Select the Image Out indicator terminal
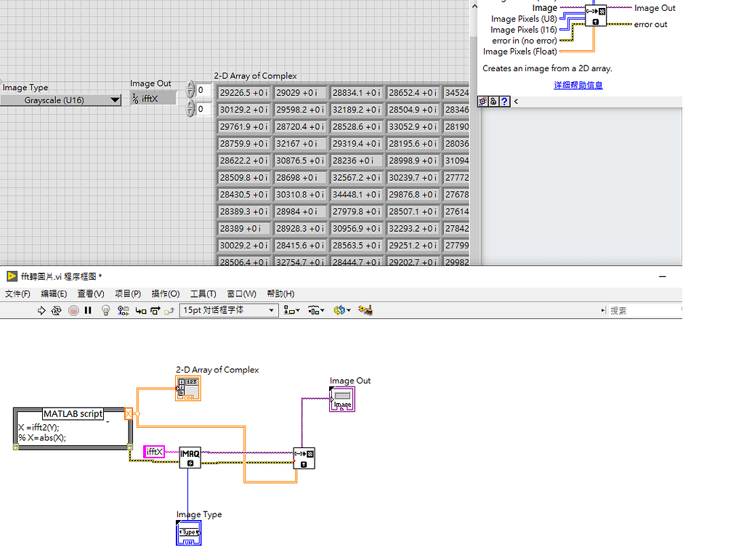The image size is (744, 560). (x=342, y=399)
